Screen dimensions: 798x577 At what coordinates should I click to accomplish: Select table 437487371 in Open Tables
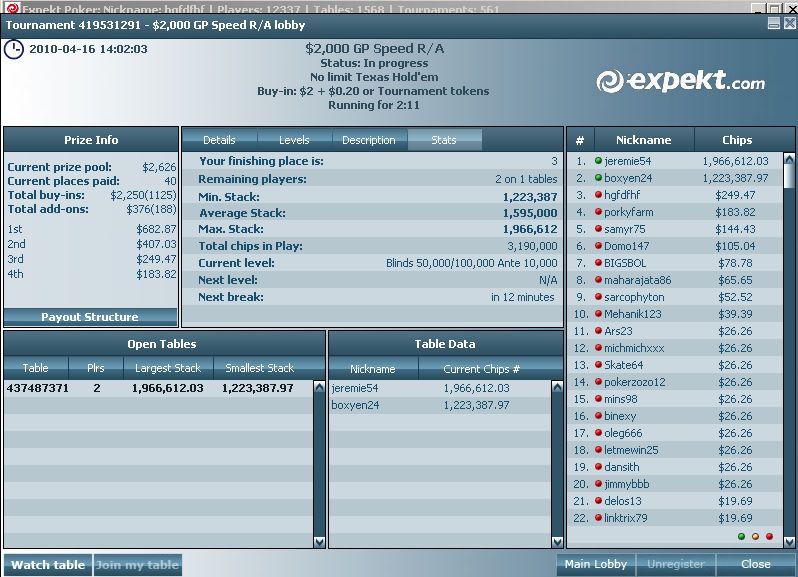click(x=159, y=388)
